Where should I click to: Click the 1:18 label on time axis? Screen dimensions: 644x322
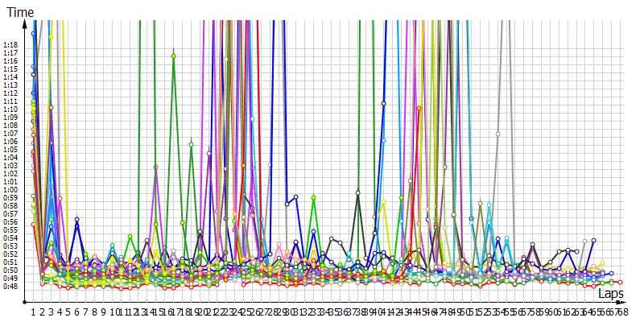click(10, 44)
